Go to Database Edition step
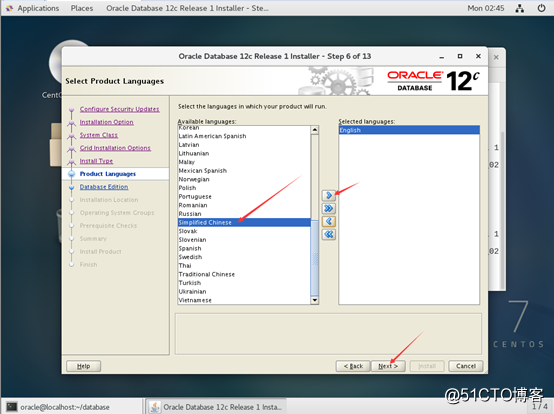554x414 pixels. point(104,187)
